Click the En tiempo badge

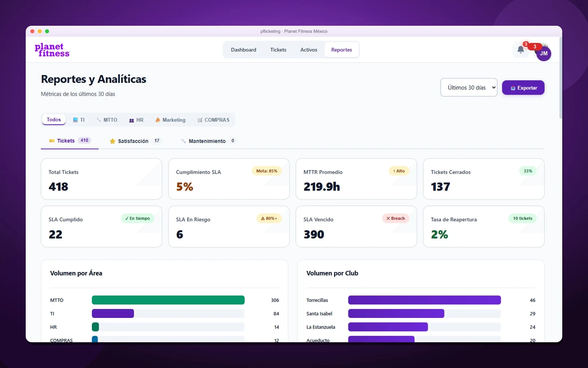(x=137, y=219)
